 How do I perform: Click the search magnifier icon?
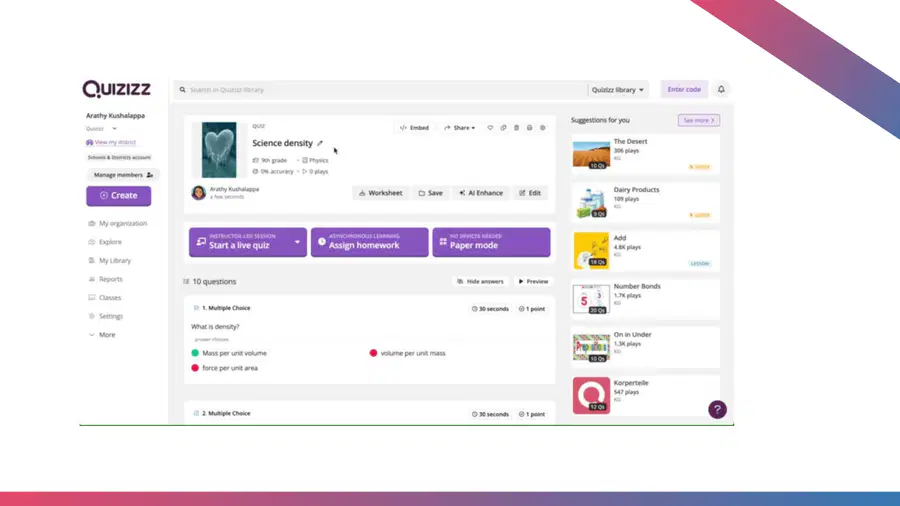183,89
